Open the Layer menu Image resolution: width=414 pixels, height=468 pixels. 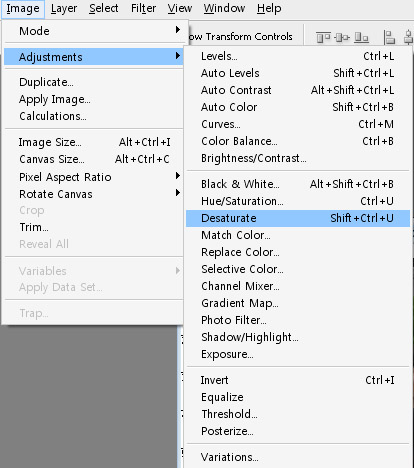coord(64,9)
